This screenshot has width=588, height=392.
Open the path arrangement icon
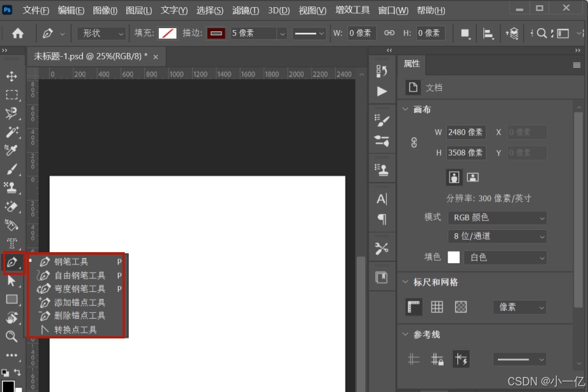(512, 33)
